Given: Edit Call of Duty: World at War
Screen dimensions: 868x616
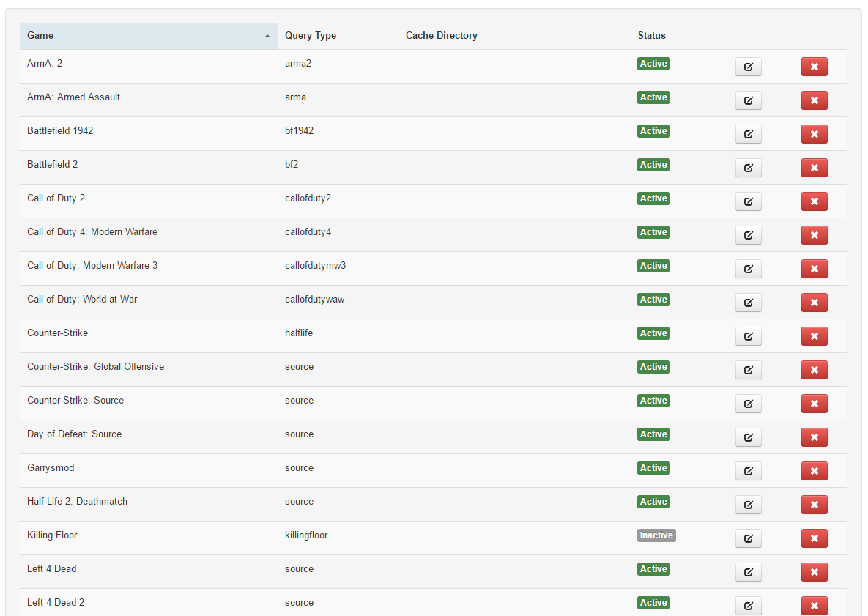Looking at the screenshot, I should pyautogui.click(x=749, y=303).
